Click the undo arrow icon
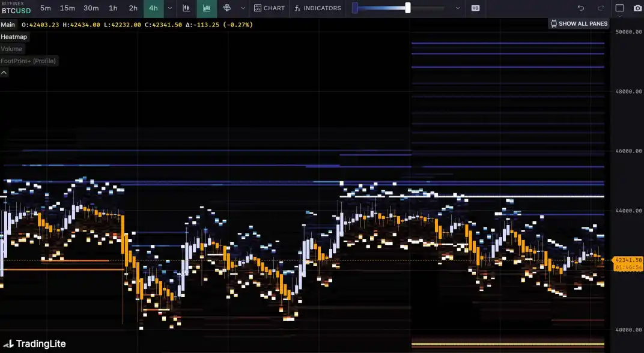This screenshot has height=353, width=644. coord(580,8)
